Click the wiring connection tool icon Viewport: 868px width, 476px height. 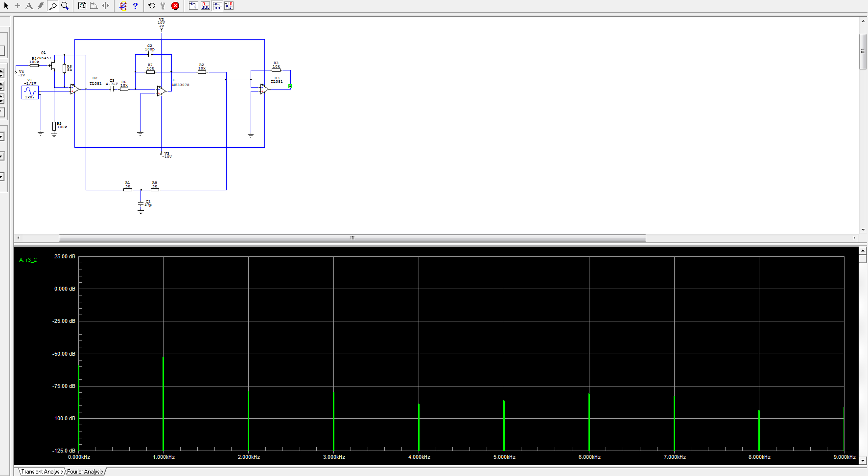coord(41,6)
